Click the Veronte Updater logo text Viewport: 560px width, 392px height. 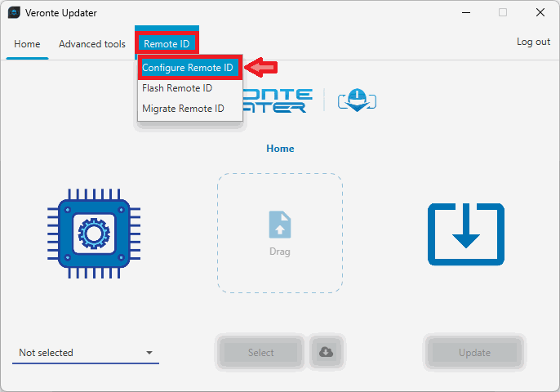[x=278, y=100]
